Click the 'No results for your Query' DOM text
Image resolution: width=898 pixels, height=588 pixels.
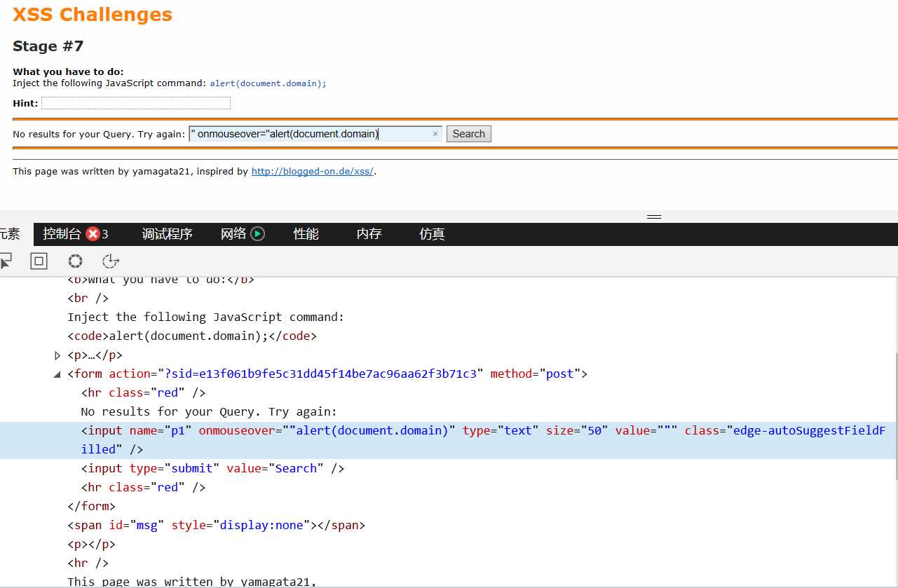click(209, 411)
